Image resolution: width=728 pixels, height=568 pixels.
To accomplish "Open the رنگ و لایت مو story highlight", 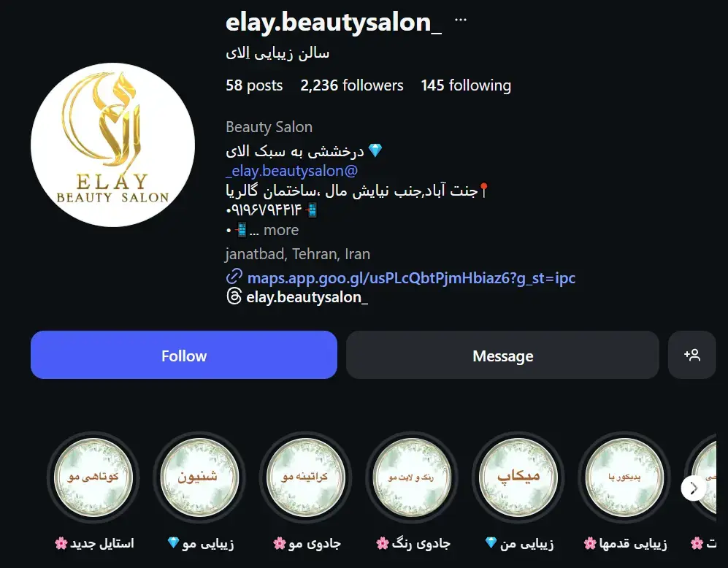I will point(412,477).
